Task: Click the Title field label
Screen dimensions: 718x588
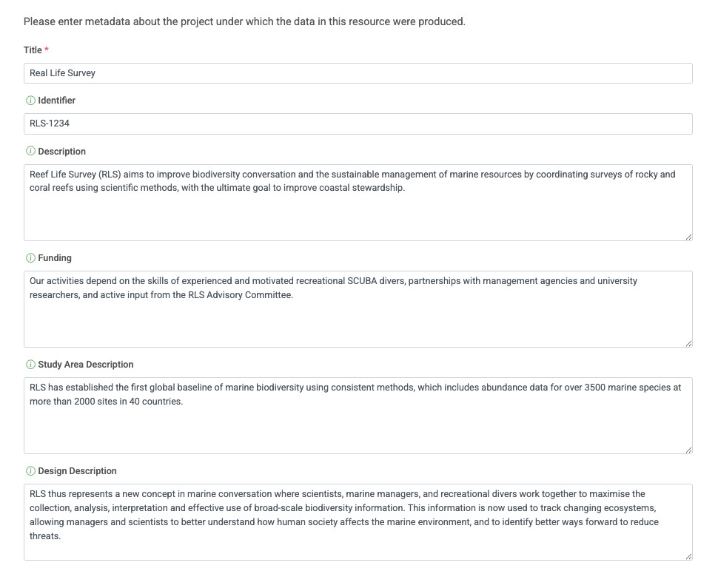Action: (33, 50)
